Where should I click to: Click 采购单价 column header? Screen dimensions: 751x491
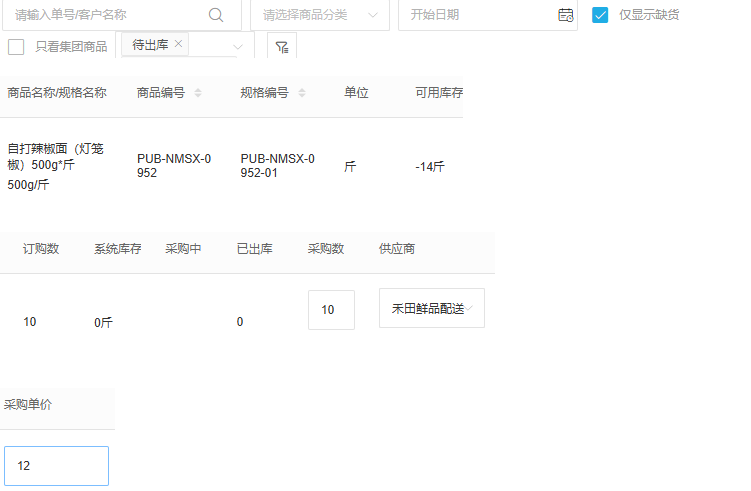tap(28, 405)
